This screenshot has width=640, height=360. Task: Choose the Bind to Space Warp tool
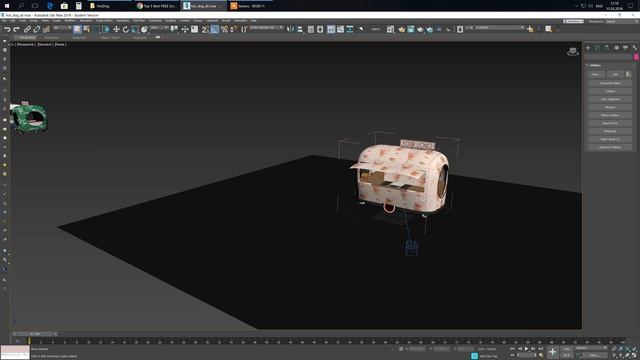(46, 29)
